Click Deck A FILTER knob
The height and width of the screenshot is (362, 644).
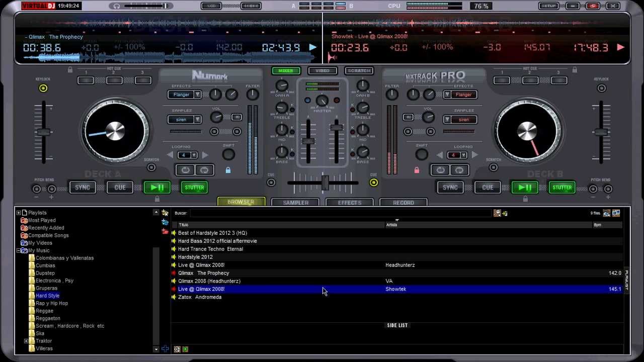253,95
